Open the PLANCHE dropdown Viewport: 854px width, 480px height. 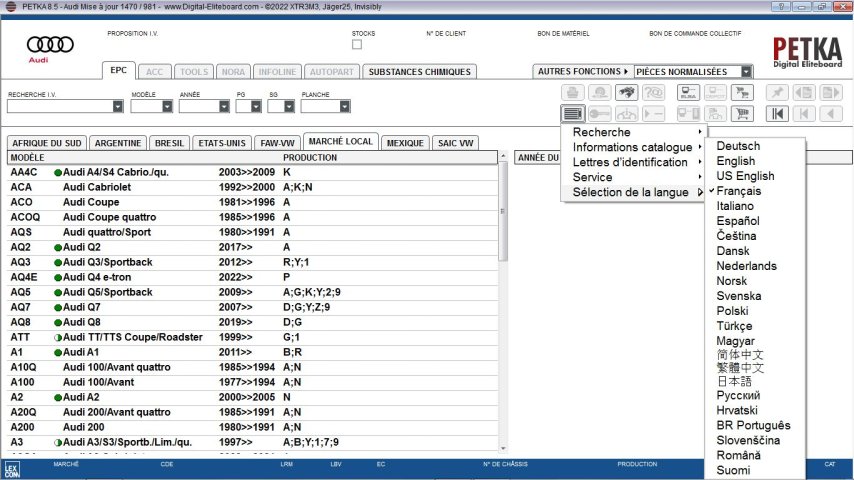[x=344, y=107]
